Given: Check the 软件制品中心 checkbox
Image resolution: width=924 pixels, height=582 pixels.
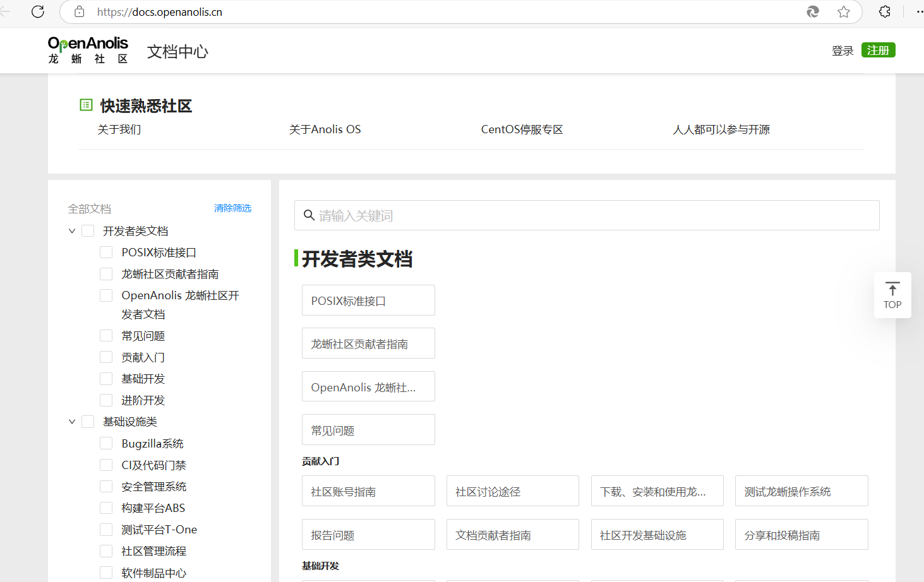Looking at the screenshot, I should click(106, 573).
